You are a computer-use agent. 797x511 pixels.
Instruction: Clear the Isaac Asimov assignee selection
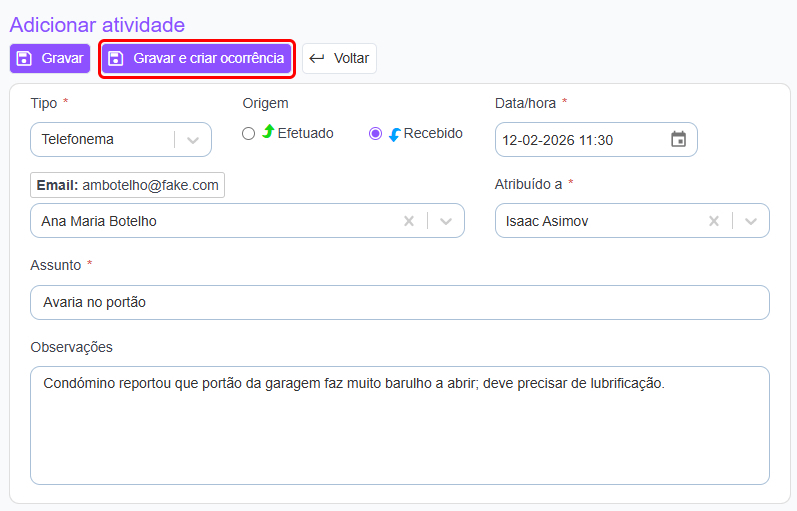click(713, 221)
